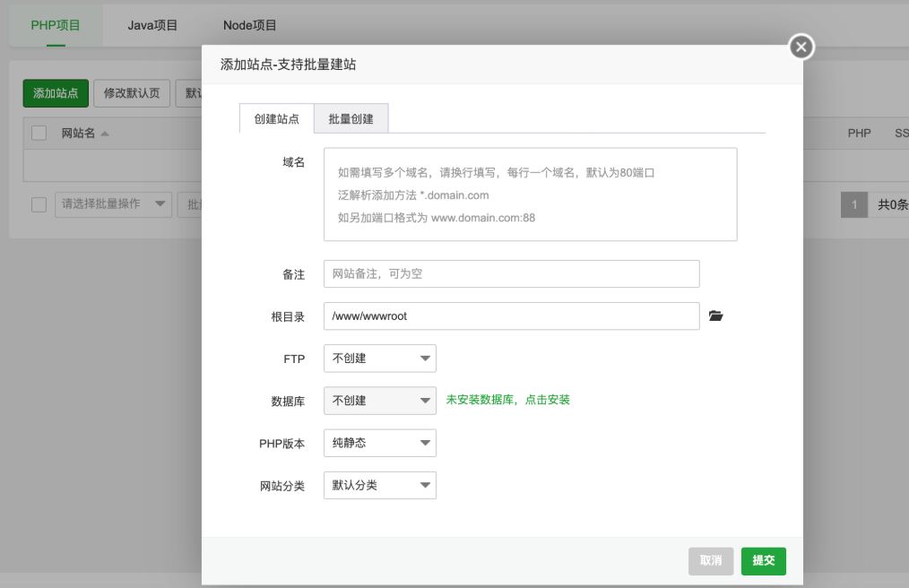The height and width of the screenshot is (588, 909).
Task: Click the 未安装数据库，点击安装 link
Action: click(507, 400)
